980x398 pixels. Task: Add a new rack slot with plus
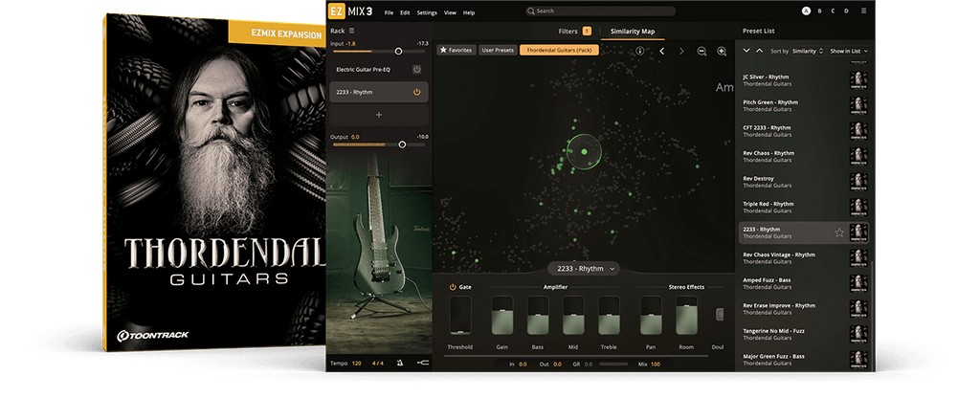[379, 115]
